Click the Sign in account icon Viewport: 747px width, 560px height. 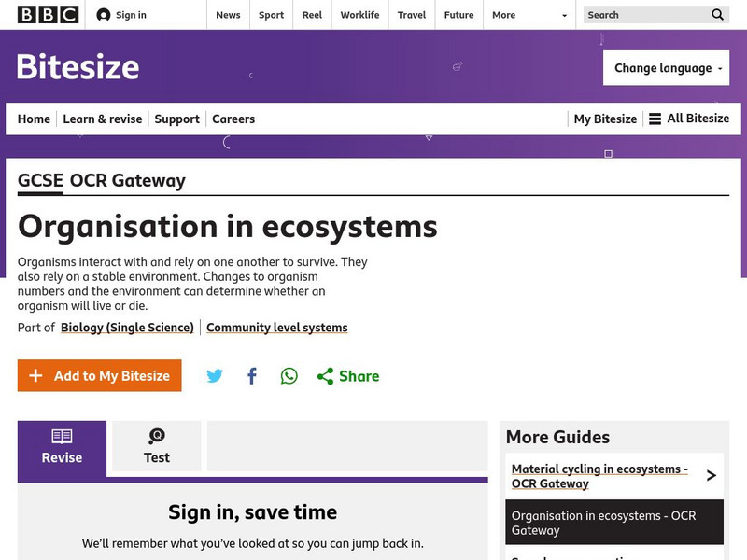tap(104, 15)
